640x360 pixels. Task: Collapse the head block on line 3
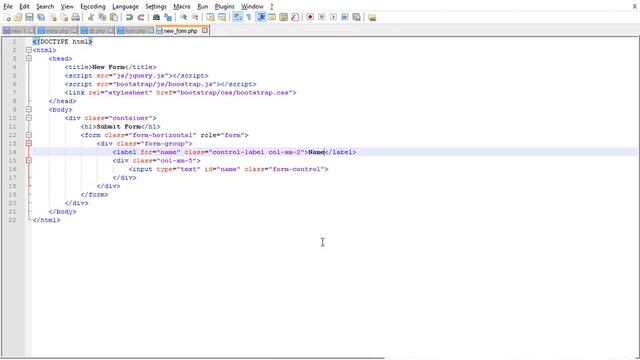click(x=29, y=59)
